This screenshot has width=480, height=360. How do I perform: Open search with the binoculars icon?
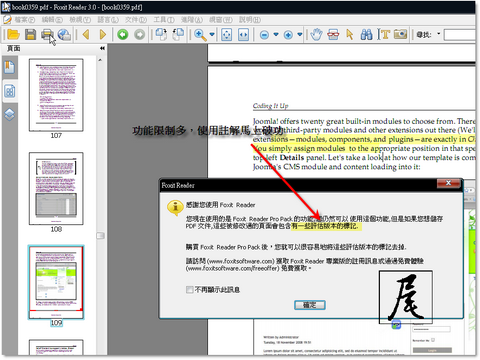click(366, 34)
